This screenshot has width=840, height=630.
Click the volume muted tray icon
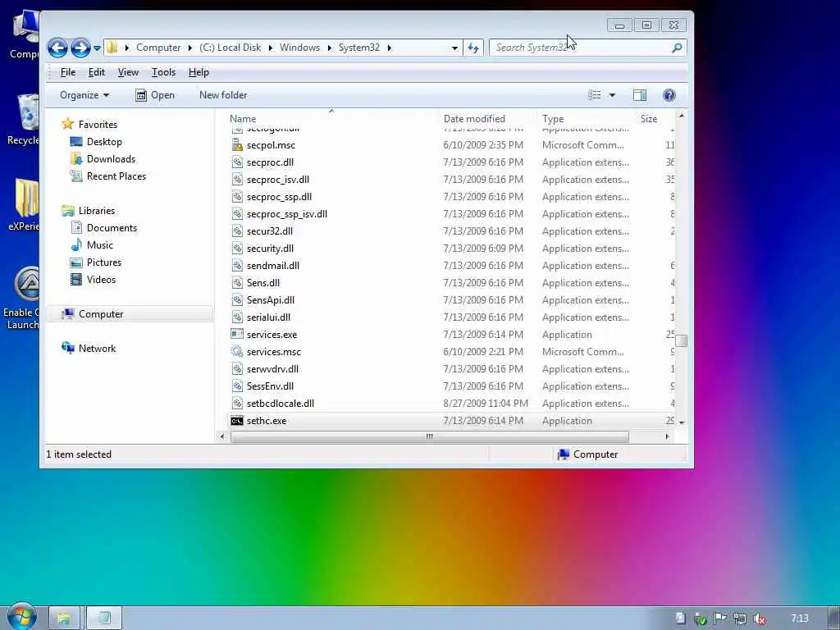(759, 619)
